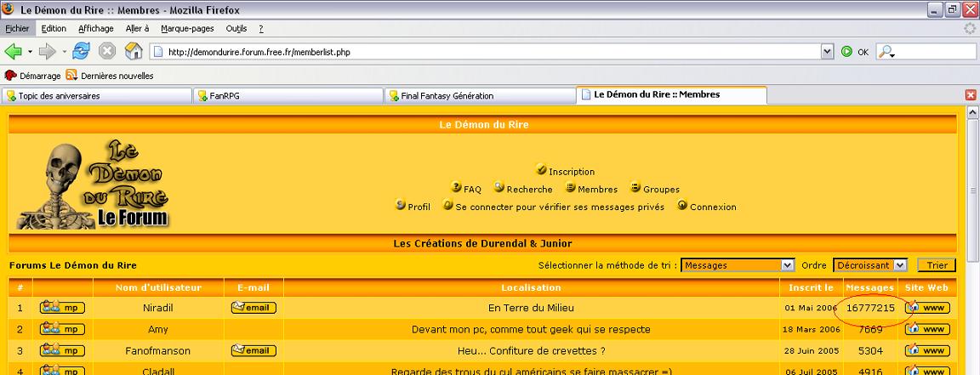Open the URL bar history dropdown arrow
Image resolution: width=980 pixels, height=375 pixels.
[827, 52]
